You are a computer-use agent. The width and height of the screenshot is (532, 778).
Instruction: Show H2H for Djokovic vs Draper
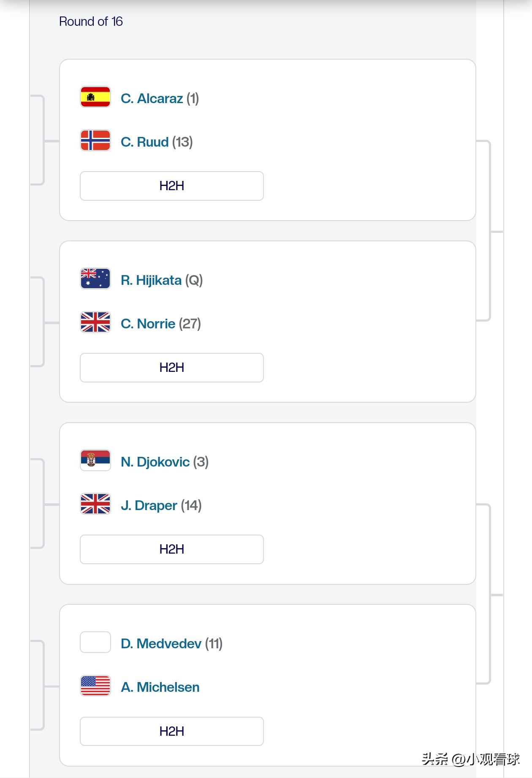coord(171,549)
